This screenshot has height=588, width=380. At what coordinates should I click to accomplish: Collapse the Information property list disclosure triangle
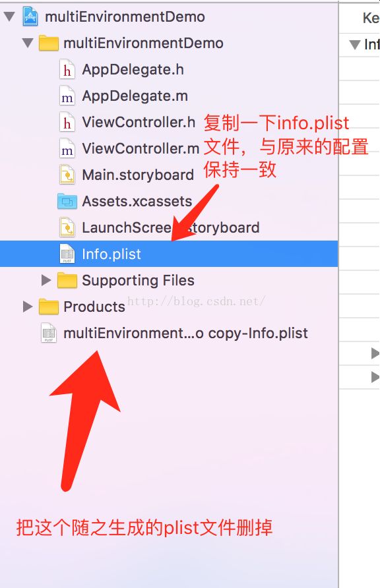354,45
